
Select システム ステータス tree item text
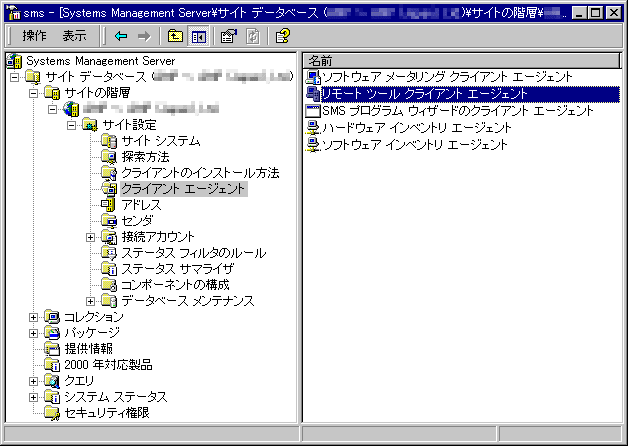pyautogui.click(x=116, y=397)
